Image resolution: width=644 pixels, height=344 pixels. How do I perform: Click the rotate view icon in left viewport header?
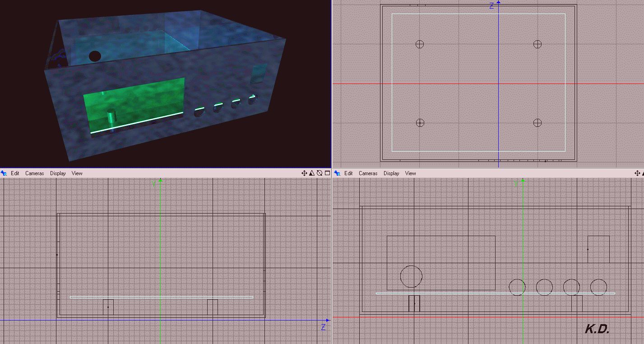[320, 173]
